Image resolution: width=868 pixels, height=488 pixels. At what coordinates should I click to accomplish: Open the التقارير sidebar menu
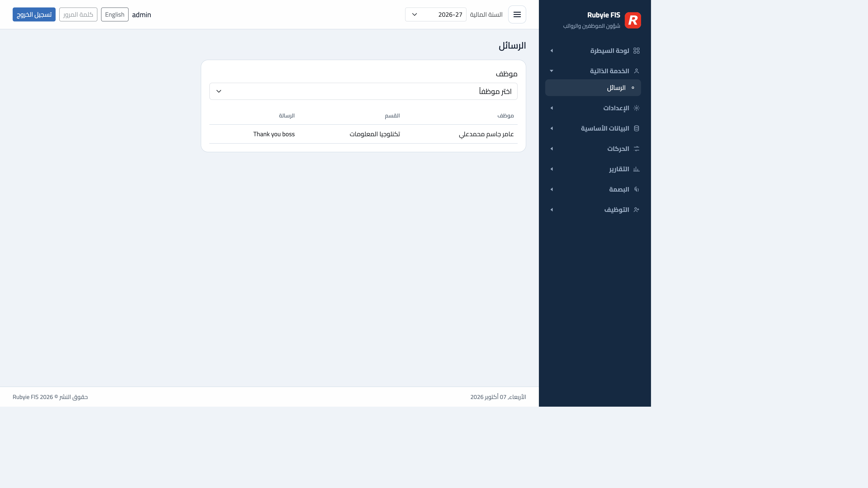pos(593,169)
